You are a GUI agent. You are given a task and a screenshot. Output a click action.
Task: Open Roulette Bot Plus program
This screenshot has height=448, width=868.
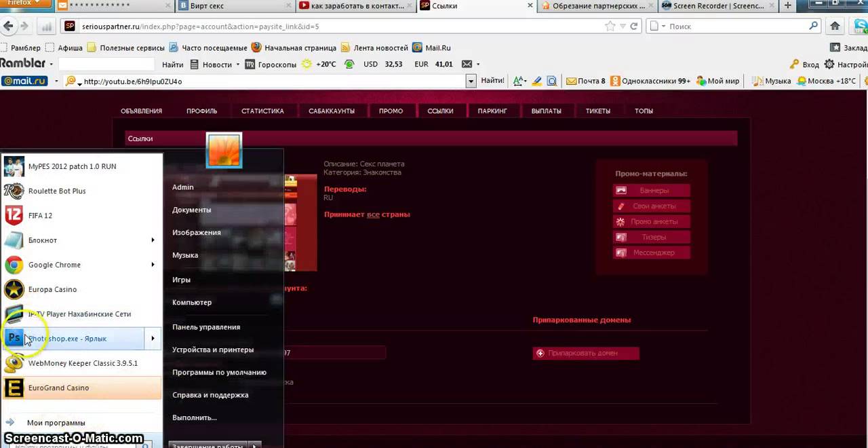tap(81, 191)
